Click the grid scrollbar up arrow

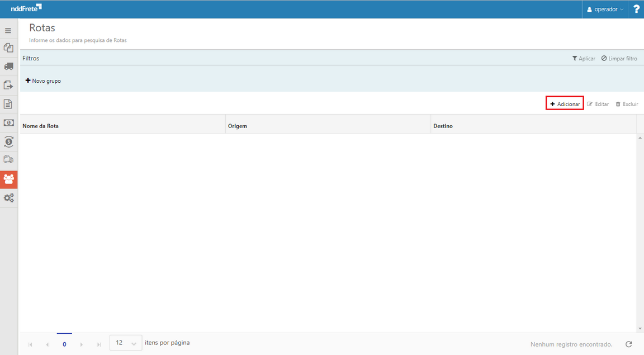640,138
